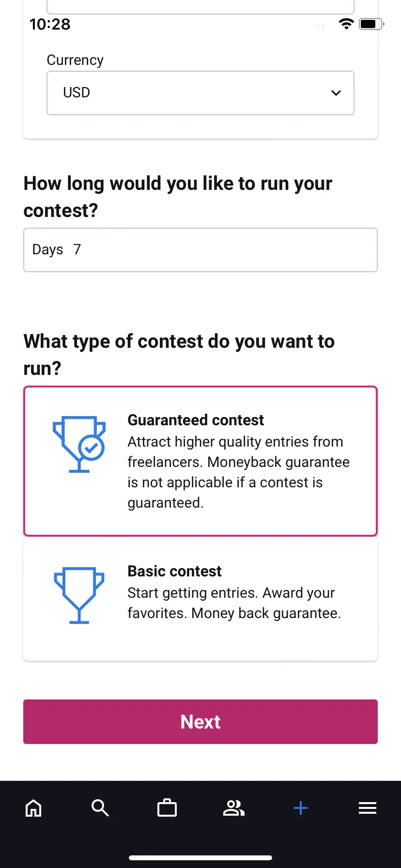Open the people groups icon
401x868 pixels.
(234, 808)
